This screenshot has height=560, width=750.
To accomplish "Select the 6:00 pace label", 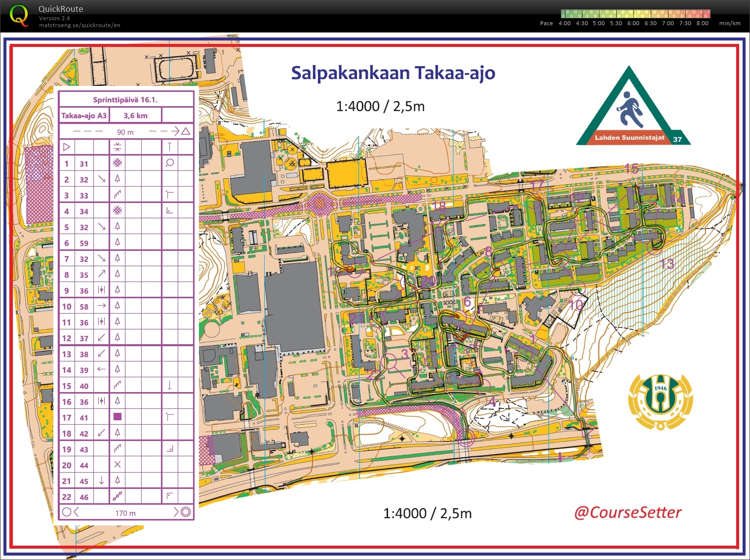I will click(x=633, y=23).
